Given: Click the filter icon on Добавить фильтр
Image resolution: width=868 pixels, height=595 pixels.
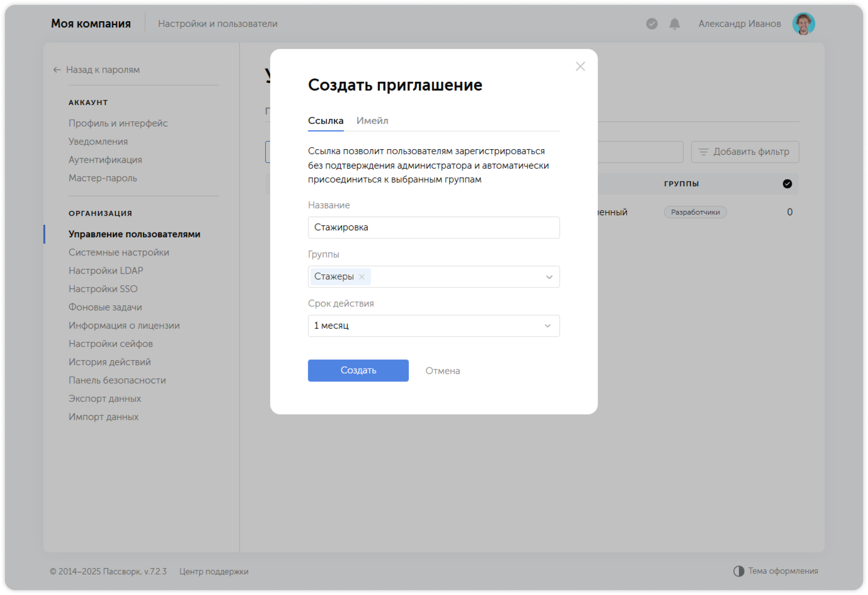Looking at the screenshot, I should (703, 152).
